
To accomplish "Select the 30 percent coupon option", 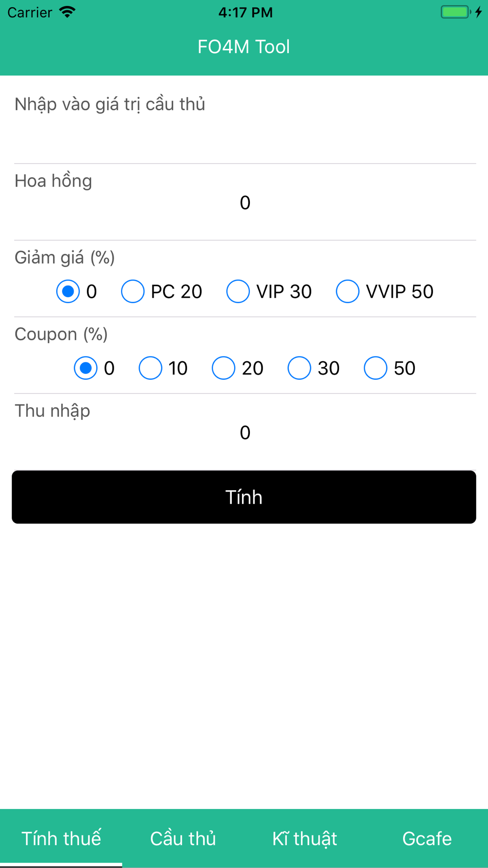I will point(299,368).
